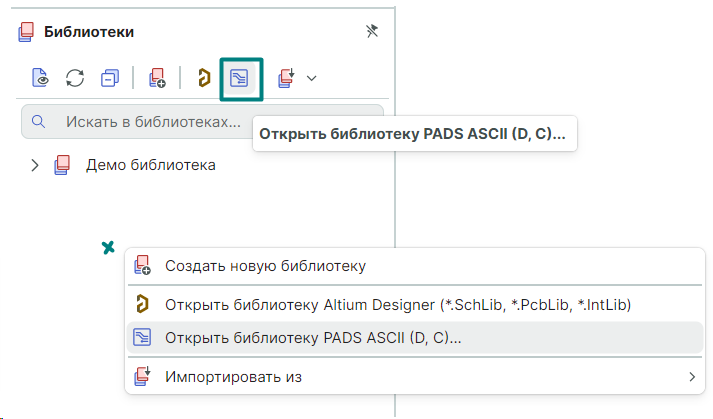Select the Демо библиотека item

(x=150, y=164)
